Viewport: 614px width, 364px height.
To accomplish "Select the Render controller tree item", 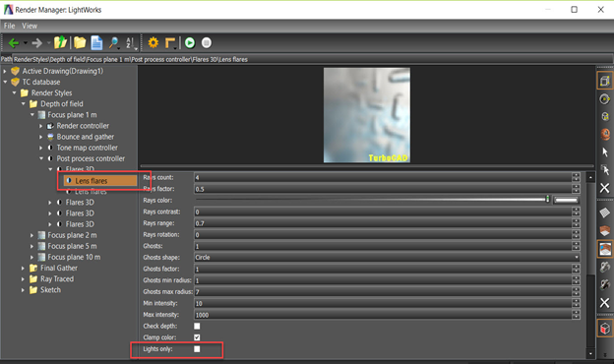I will coord(83,126).
